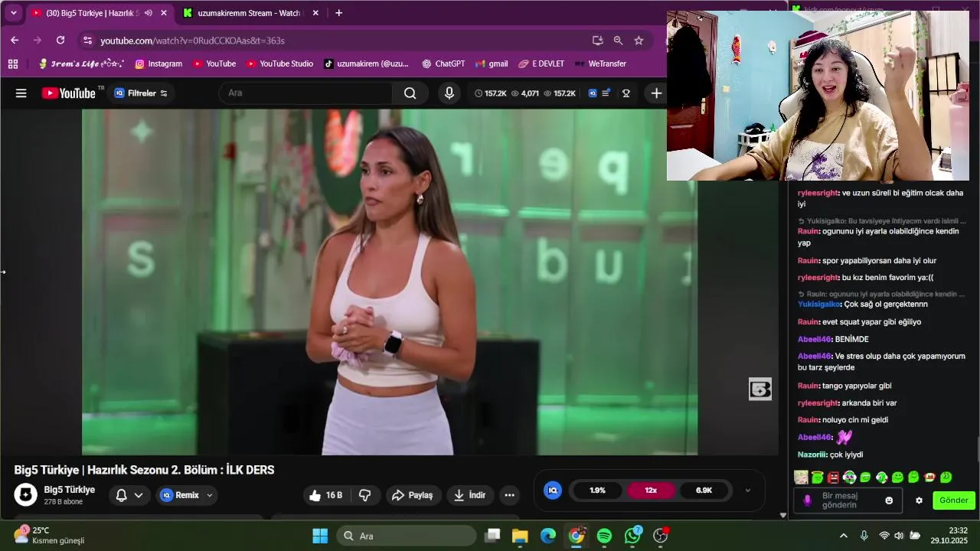Insert the red angry emote in chat
980x551 pixels.
(833, 478)
